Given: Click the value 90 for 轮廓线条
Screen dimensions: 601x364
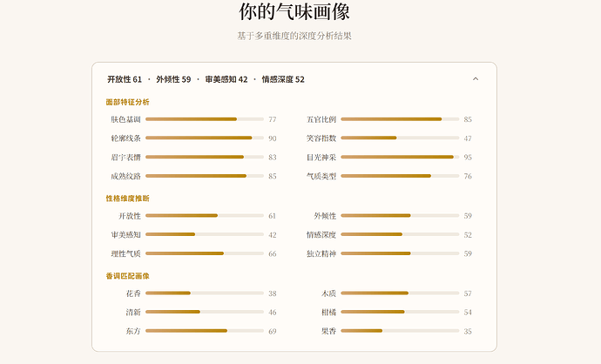Looking at the screenshot, I should [273, 138].
